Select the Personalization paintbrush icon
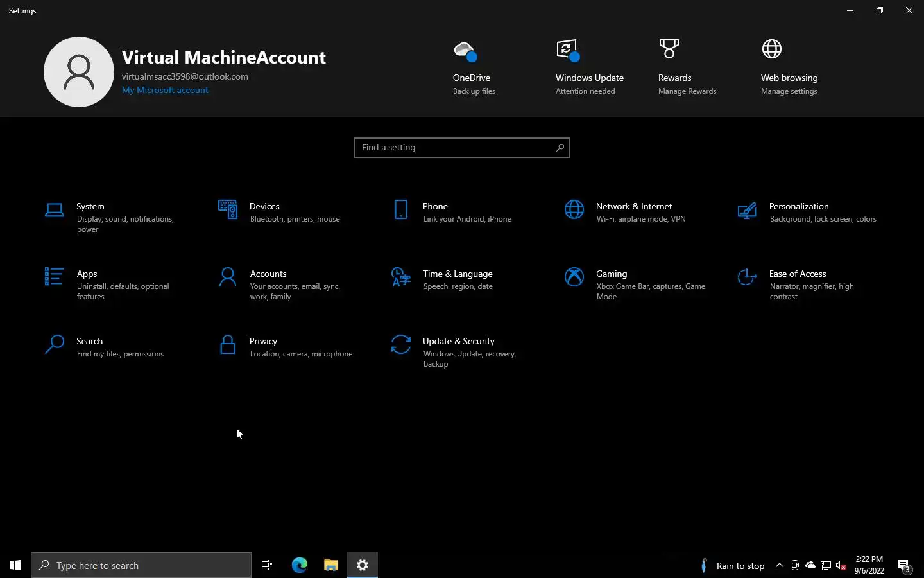 [x=747, y=210]
